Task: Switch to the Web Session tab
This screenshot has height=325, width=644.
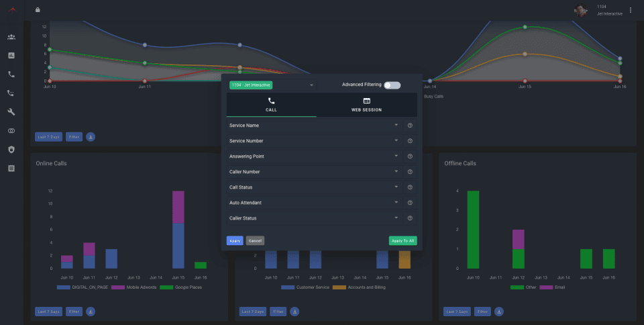Action: 366,105
